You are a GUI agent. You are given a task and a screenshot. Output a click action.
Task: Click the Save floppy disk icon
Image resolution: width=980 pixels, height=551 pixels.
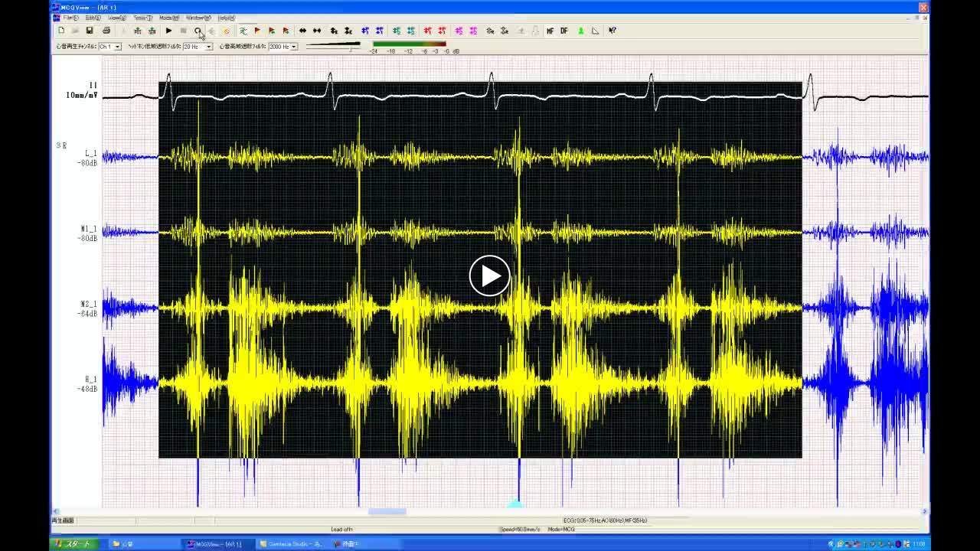click(90, 31)
